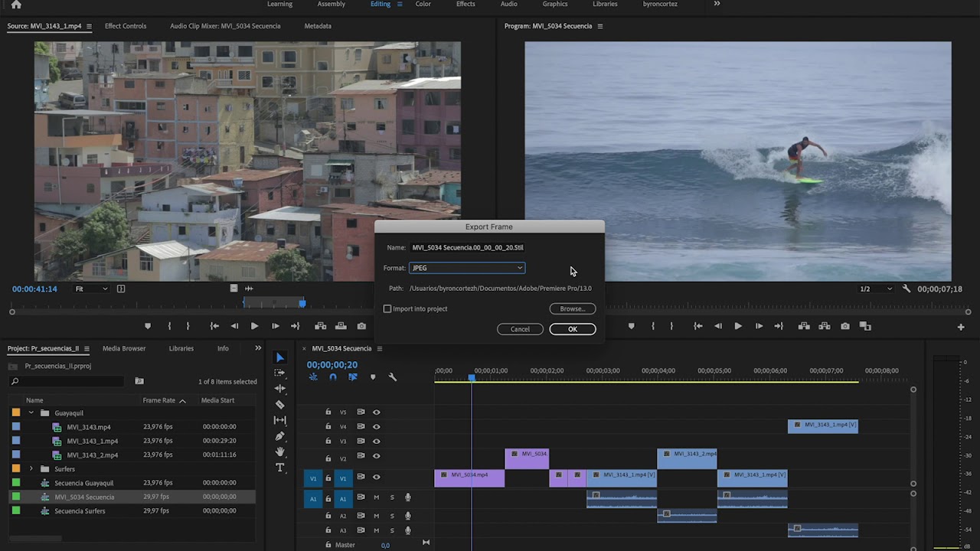Toggle timeline snap magnet icon
The height and width of the screenshot is (551, 980).
coord(333,377)
